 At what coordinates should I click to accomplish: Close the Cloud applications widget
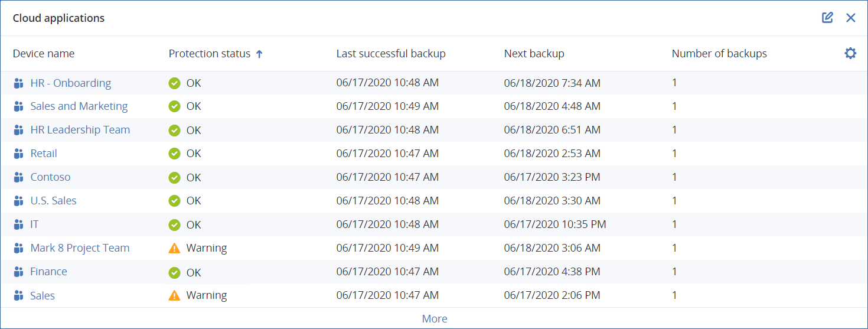click(851, 18)
